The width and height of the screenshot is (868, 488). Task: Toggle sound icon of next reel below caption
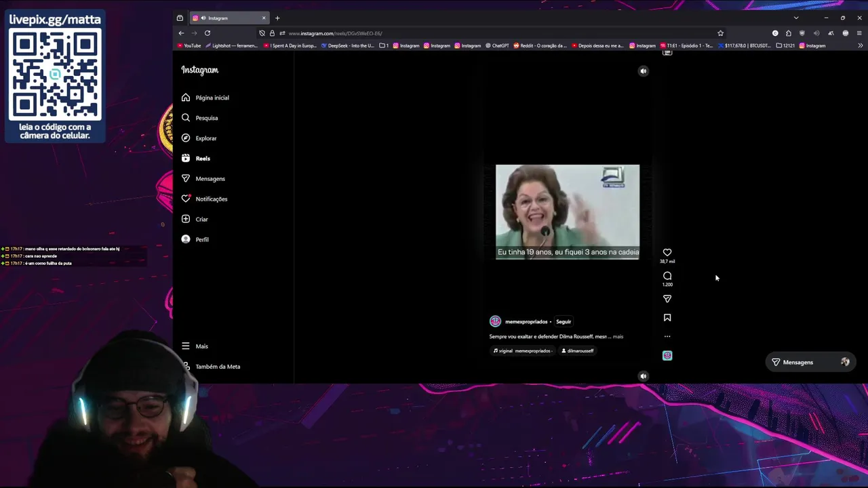644,376
